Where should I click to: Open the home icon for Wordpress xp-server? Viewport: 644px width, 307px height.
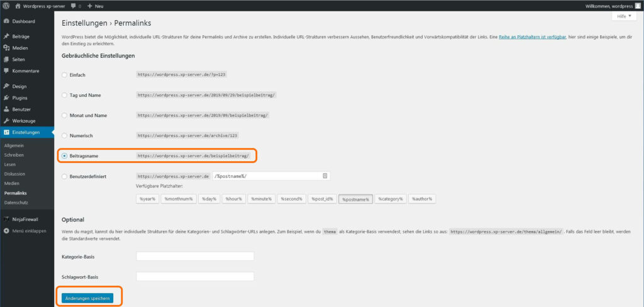[18, 6]
